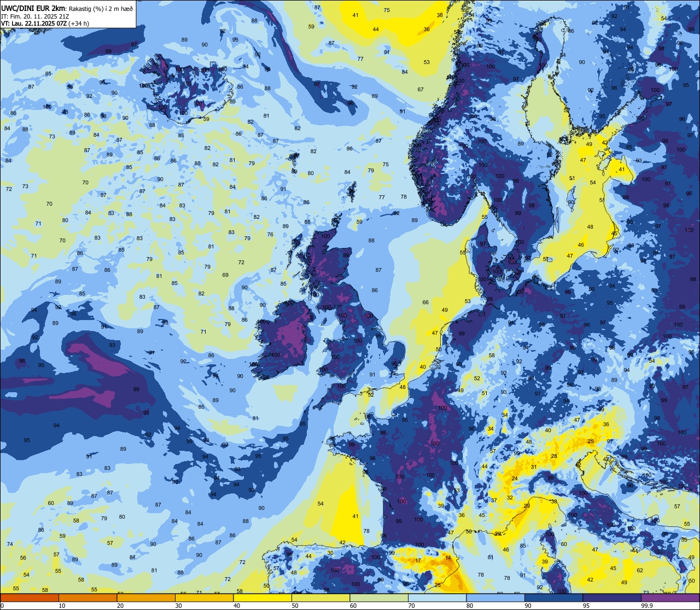This screenshot has height=610, width=700.
Task: Click the legend tick label '30'
Action: (x=178, y=606)
